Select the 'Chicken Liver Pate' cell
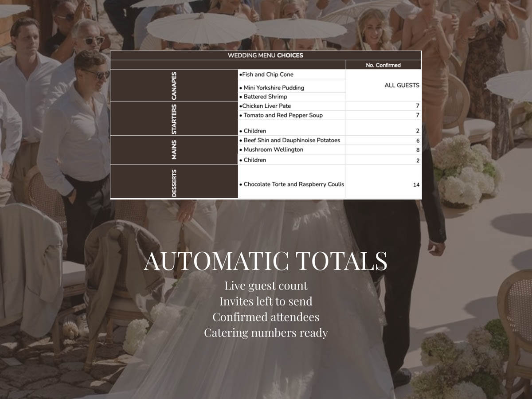 click(x=292, y=106)
